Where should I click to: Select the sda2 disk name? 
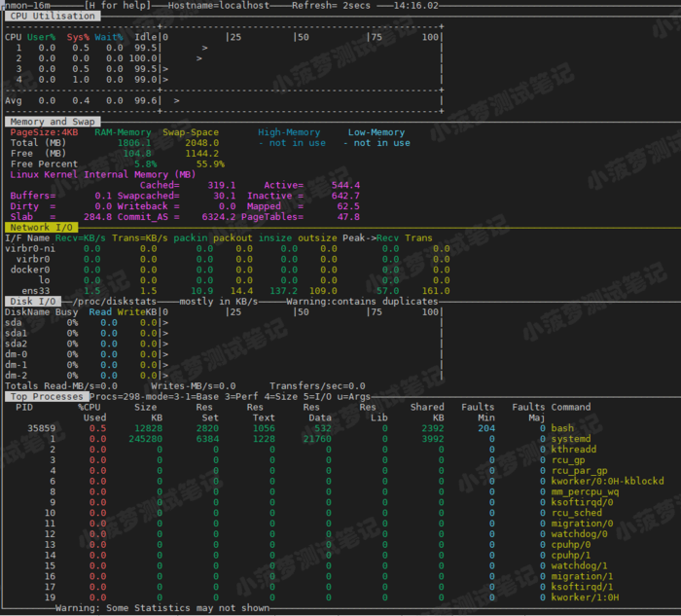16,344
